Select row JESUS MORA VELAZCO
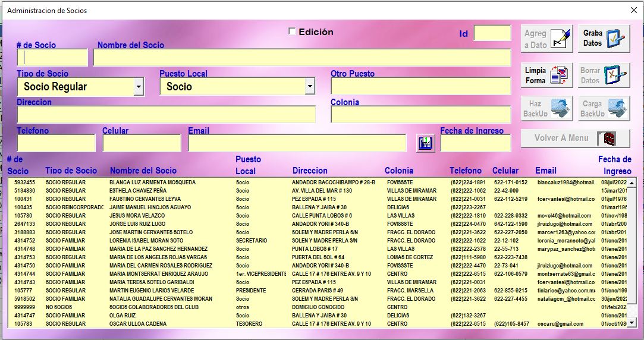The width and height of the screenshot is (644, 340). 318,216
